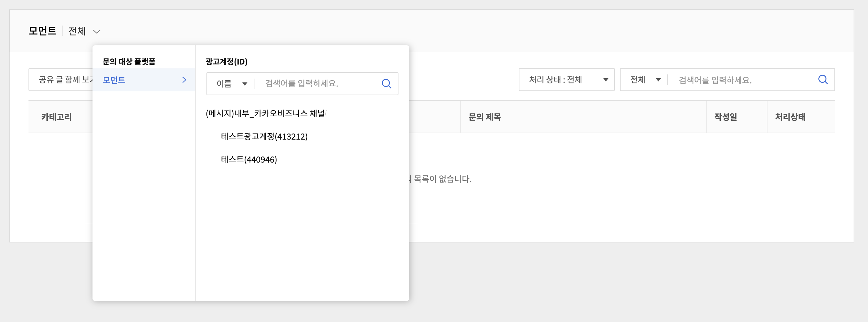Click the search magnifier in the 광고계정 popup
868x322 pixels.
386,83
